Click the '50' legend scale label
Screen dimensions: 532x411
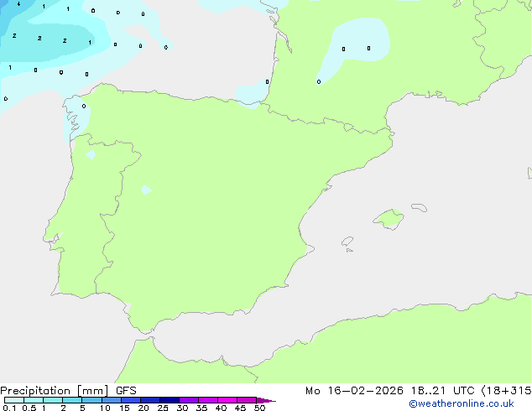(259, 408)
